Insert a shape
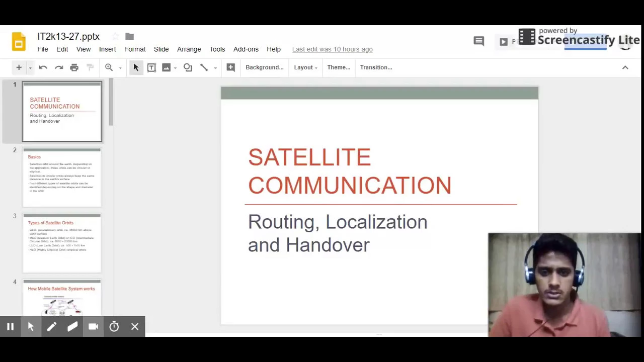The height and width of the screenshot is (362, 644). click(x=188, y=67)
